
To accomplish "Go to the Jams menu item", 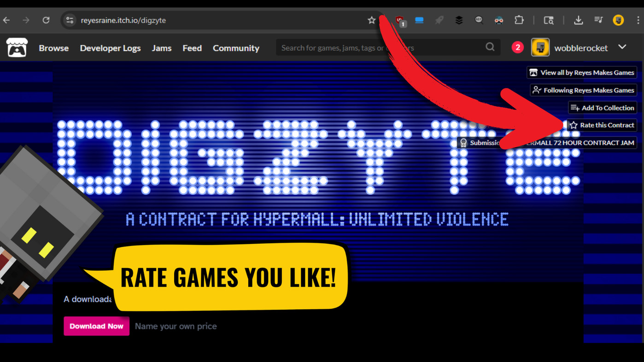I will click(x=162, y=48).
